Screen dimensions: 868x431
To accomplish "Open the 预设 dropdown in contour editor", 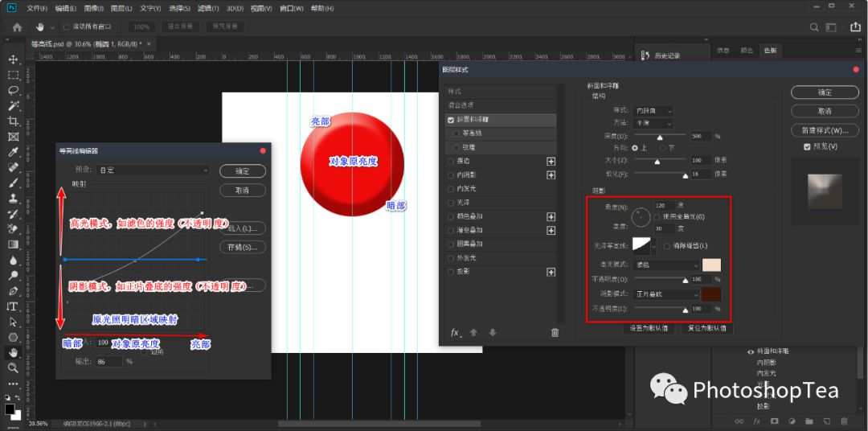I will 153,170.
